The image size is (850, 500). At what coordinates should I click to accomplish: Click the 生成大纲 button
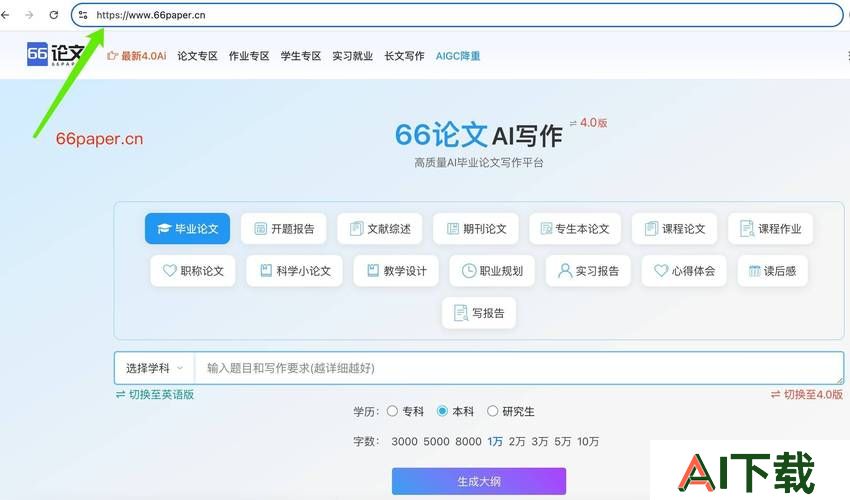(479, 481)
